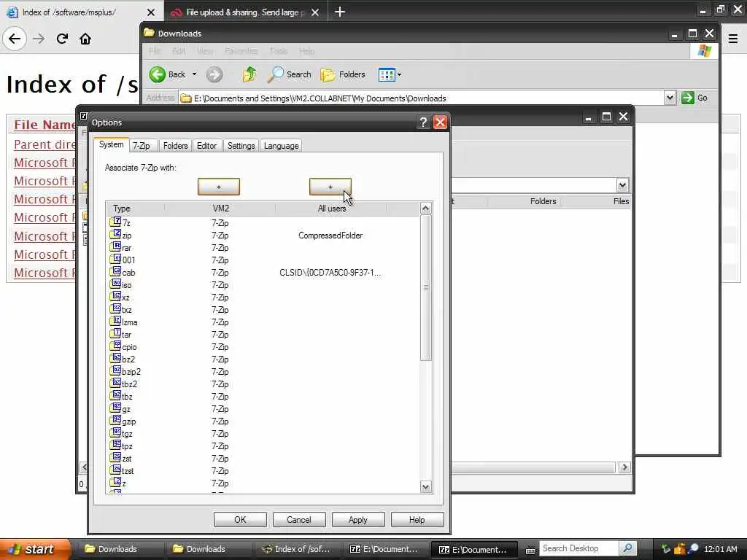Switch to the 7-Zip tab
Viewport: 747px width, 560px height.
pos(142,146)
